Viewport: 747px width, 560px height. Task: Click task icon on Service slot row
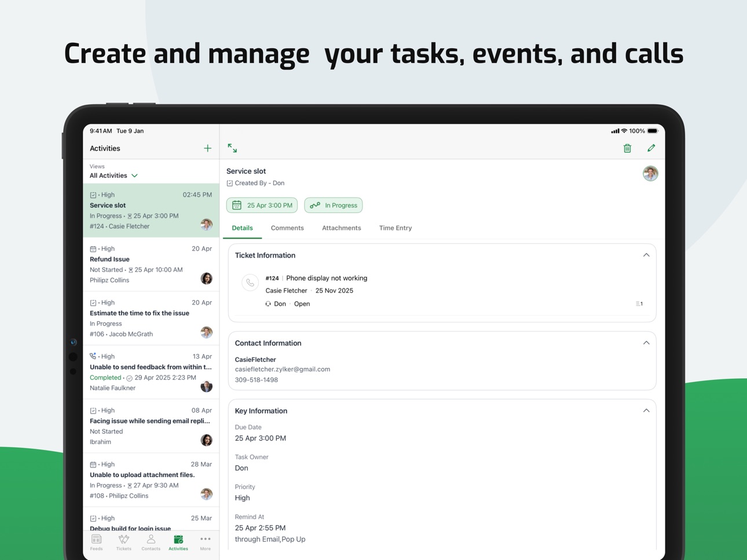[93, 195]
